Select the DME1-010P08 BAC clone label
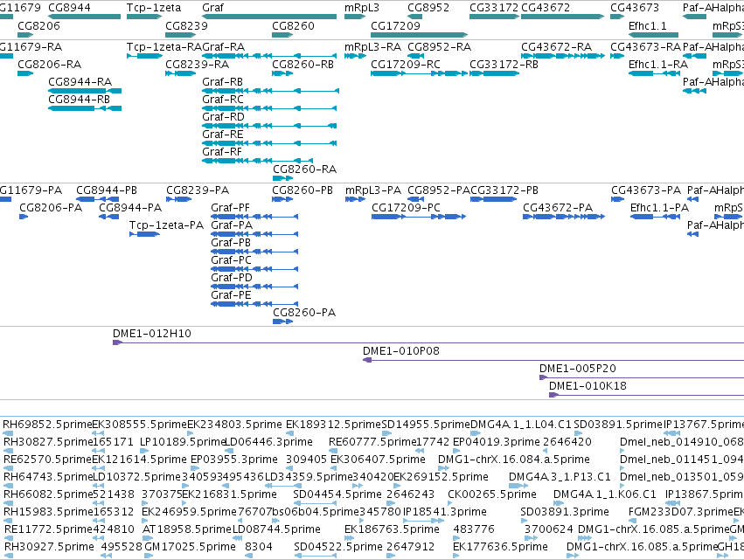The width and height of the screenshot is (744, 560). pyautogui.click(x=401, y=351)
